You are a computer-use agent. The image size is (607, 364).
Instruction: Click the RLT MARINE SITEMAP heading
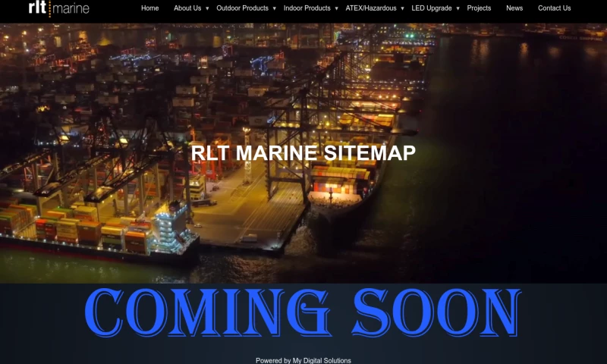coord(303,152)
